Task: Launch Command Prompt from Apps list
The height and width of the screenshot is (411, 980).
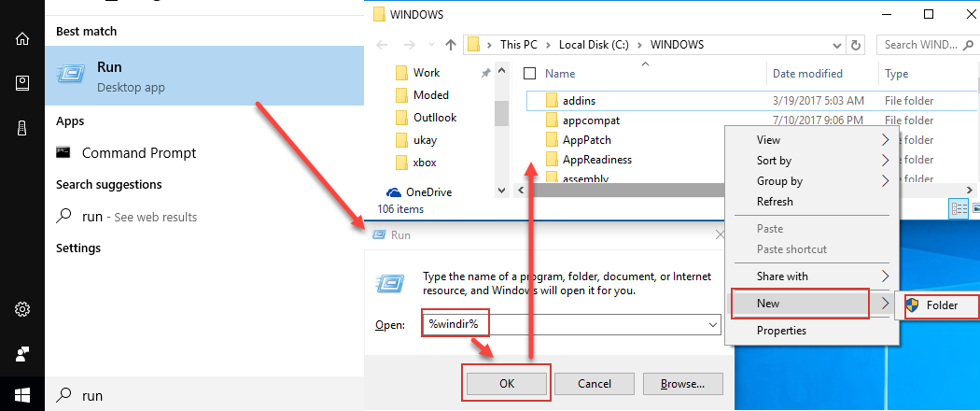Action: point(138,153)
